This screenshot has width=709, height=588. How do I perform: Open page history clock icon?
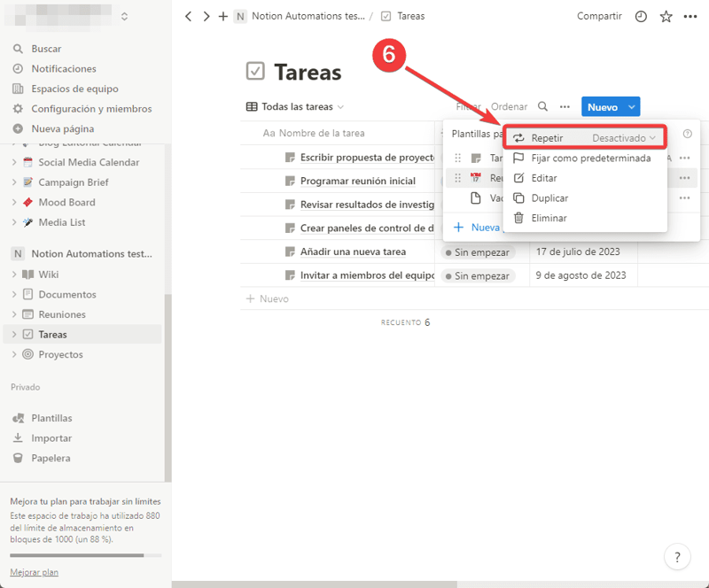pos(641,16)
